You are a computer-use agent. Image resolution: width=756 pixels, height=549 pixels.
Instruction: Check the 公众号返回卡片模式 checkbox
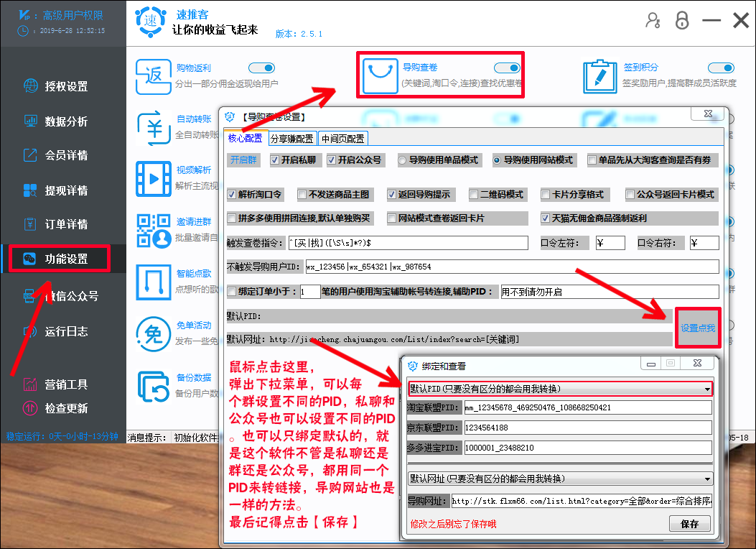click(x=630, y=195)
